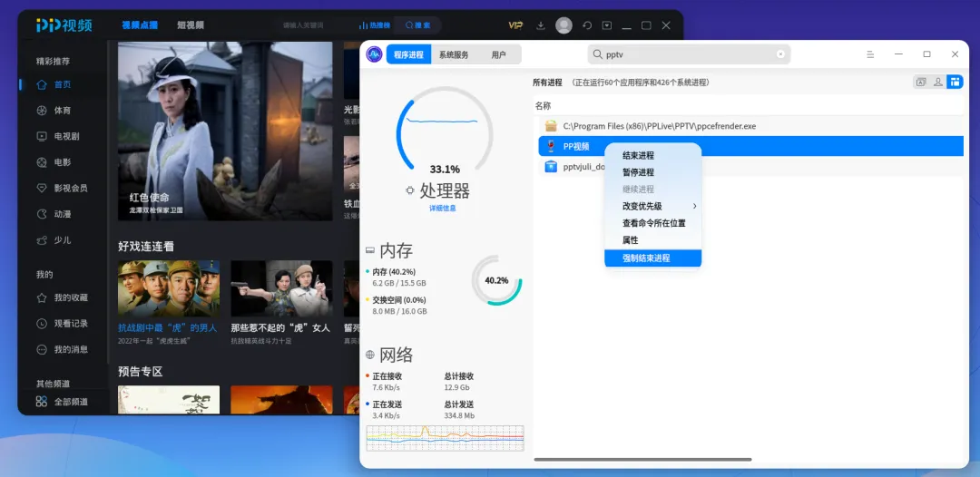Open 影视会员 in PP视频 sidebar
Screen dimensions: 980x477
(x=63, y=188)
